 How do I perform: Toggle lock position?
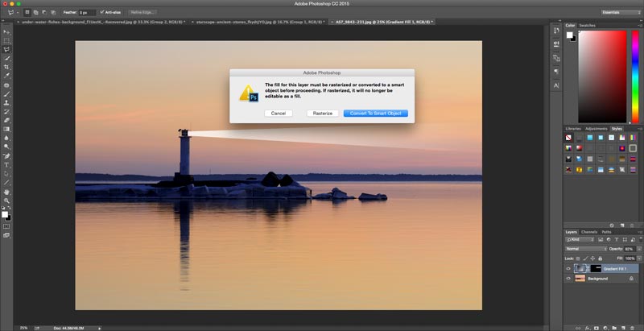(592, 259)
